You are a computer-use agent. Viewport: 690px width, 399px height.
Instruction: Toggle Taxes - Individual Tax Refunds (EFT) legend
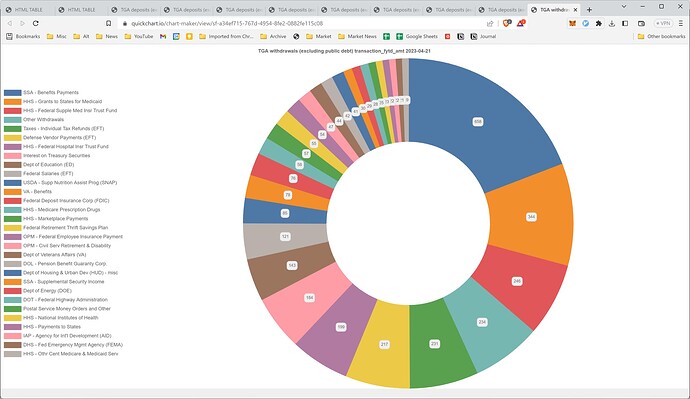point(54,128)
